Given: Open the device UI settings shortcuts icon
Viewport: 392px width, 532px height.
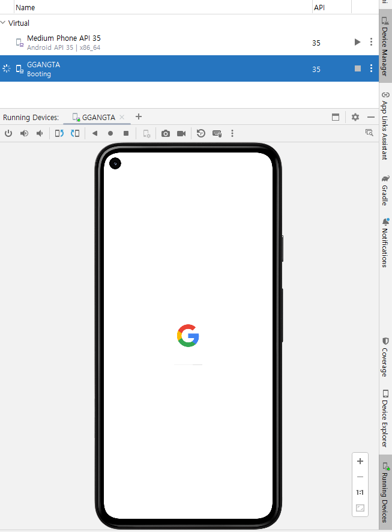Looking at the screenshot, I should [146, 133].
